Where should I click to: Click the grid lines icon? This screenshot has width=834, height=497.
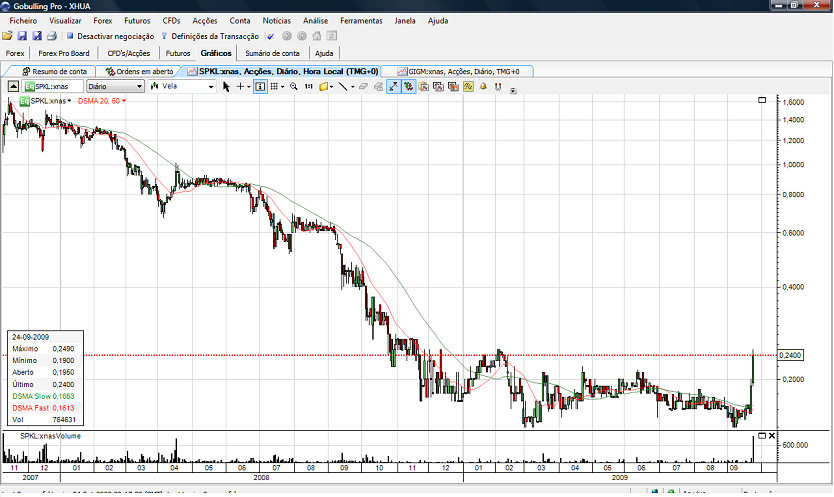274,87
